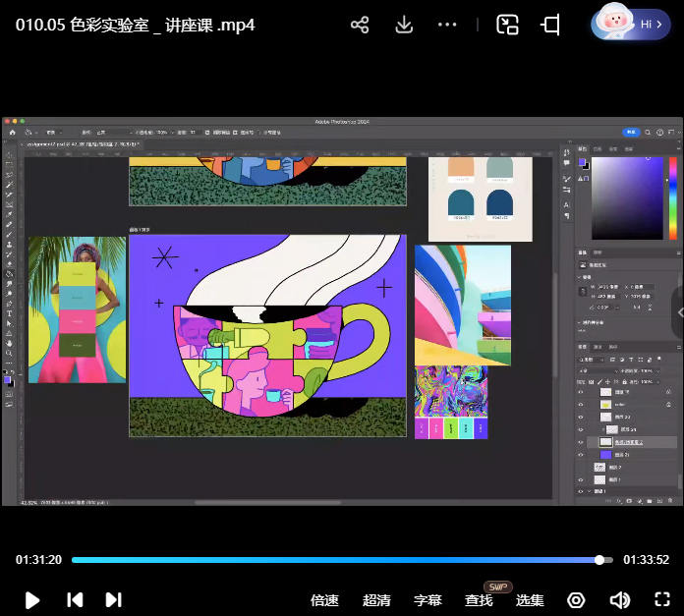
Task: Open picture-in-picture mode for the video
Action: tap(507, 25)
